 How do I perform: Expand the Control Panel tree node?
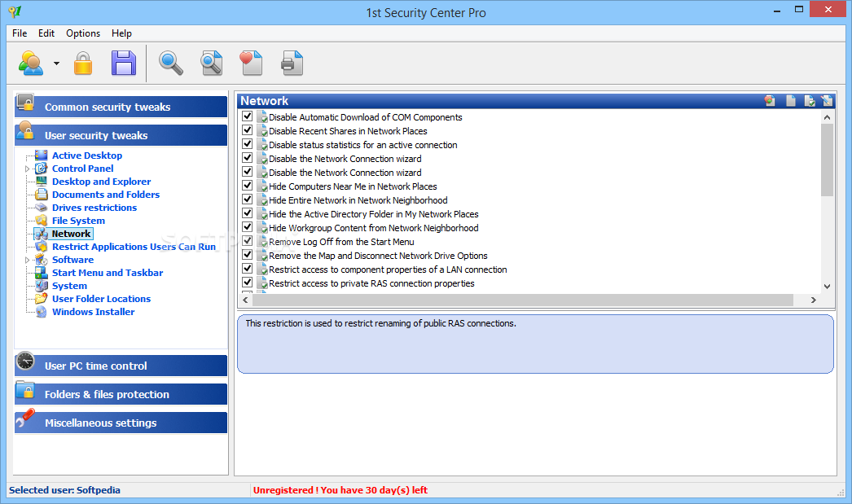coord(27,169)
